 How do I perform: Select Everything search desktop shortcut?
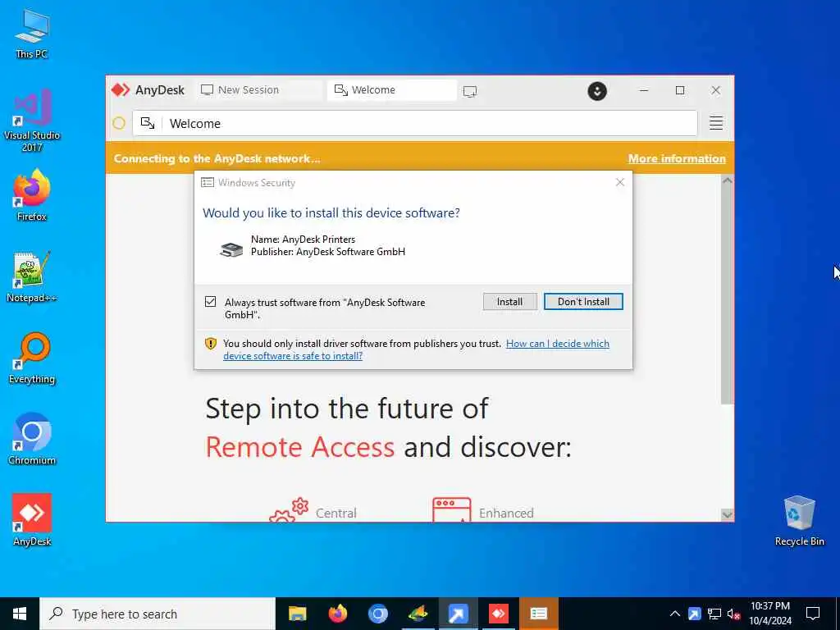(x=32, y=358)
